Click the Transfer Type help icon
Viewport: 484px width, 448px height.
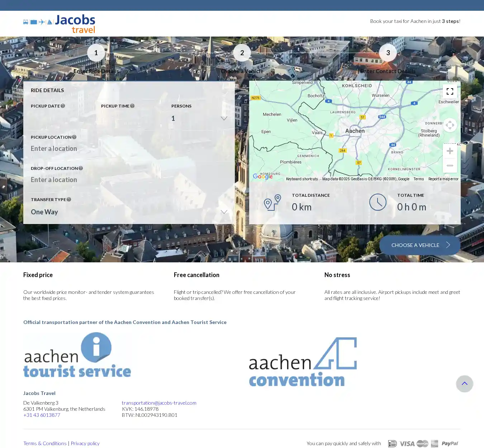(69, 199)
